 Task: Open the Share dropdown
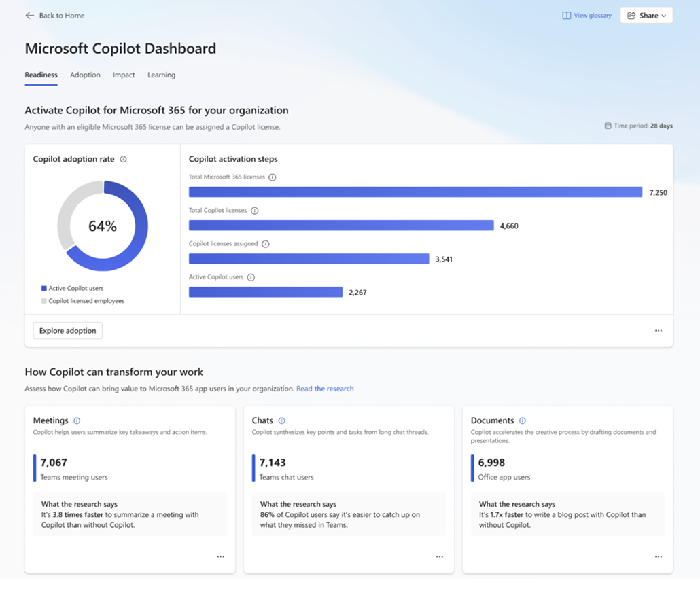click(x=646, y=16)
